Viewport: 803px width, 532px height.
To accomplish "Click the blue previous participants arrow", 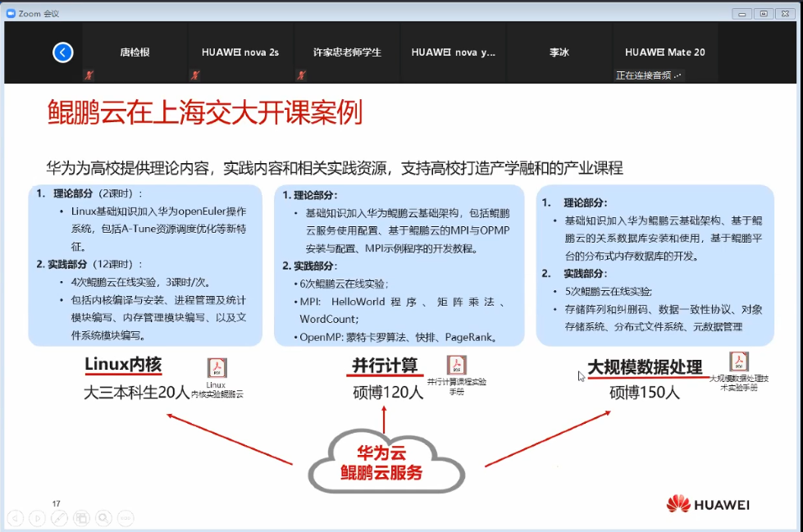I will tap(63, 52).
